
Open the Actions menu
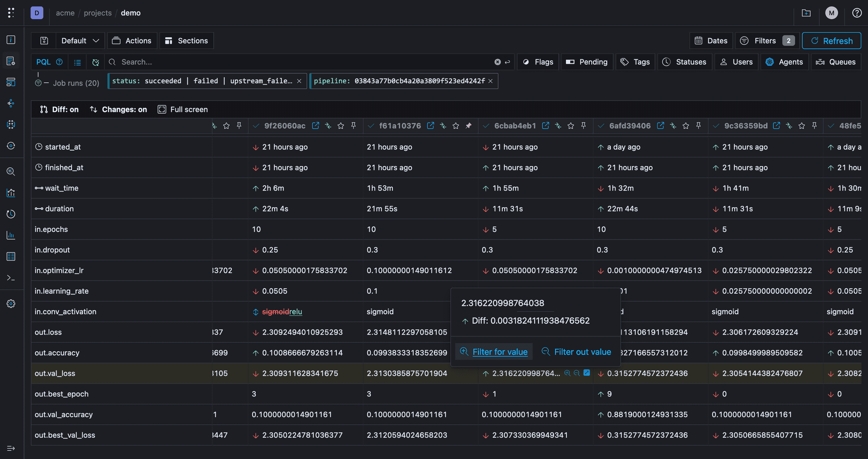click(132, 41)
